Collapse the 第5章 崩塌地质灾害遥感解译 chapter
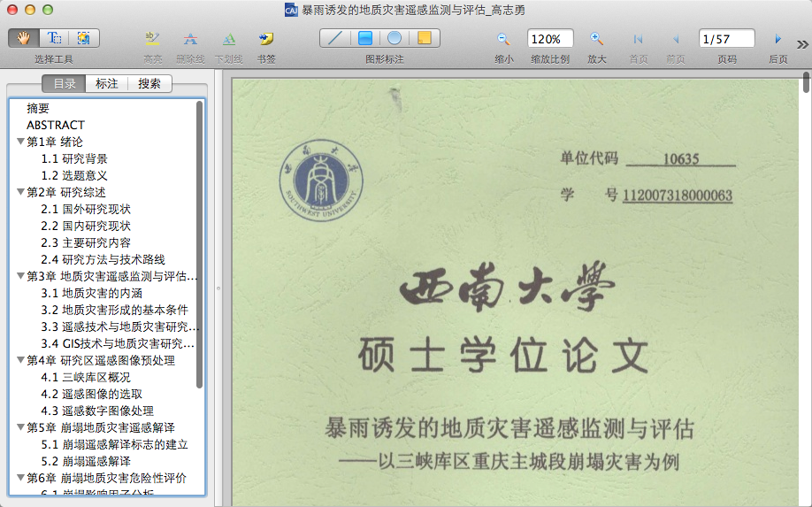 [x=20, y=427]
